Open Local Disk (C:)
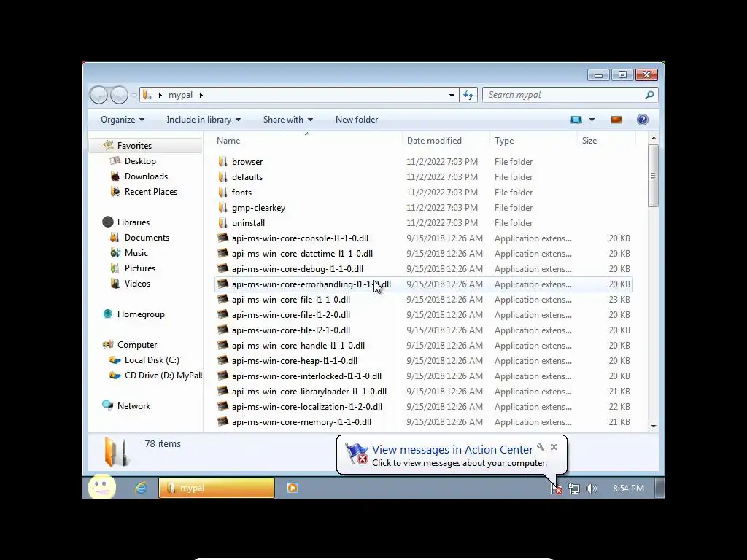This screenshot has width=747, height=560. (x=152, y=360)
